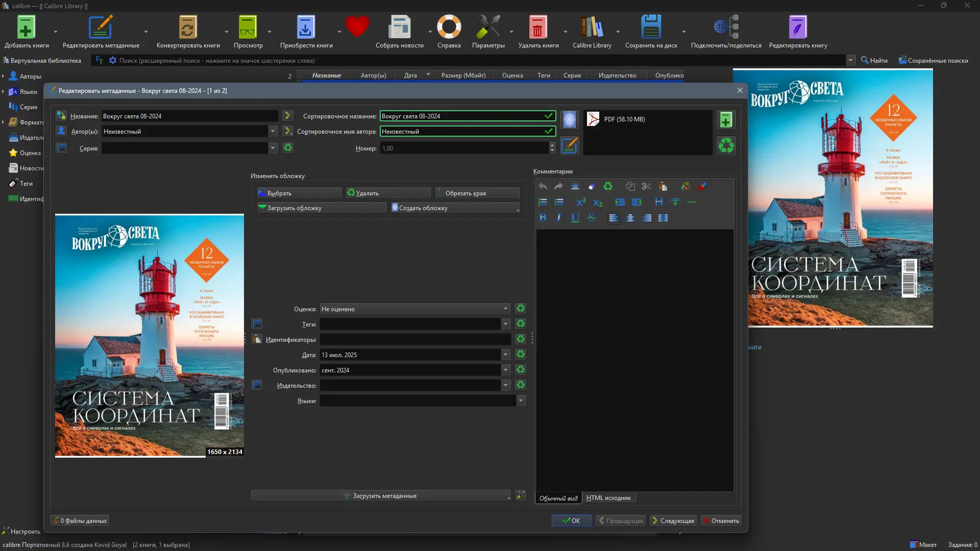Click the 'Следующая' button

[673, 520]
